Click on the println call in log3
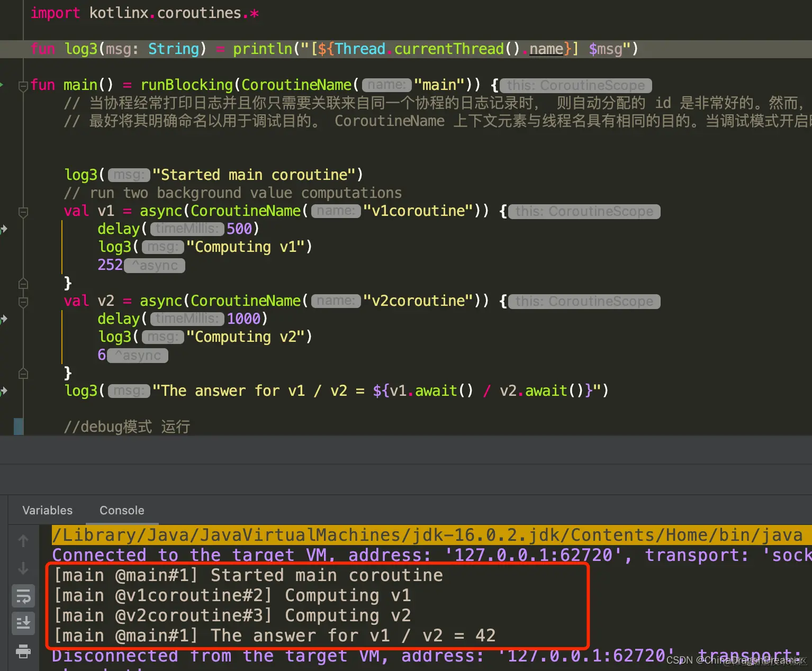812x671 pixels. coord(263,49)
